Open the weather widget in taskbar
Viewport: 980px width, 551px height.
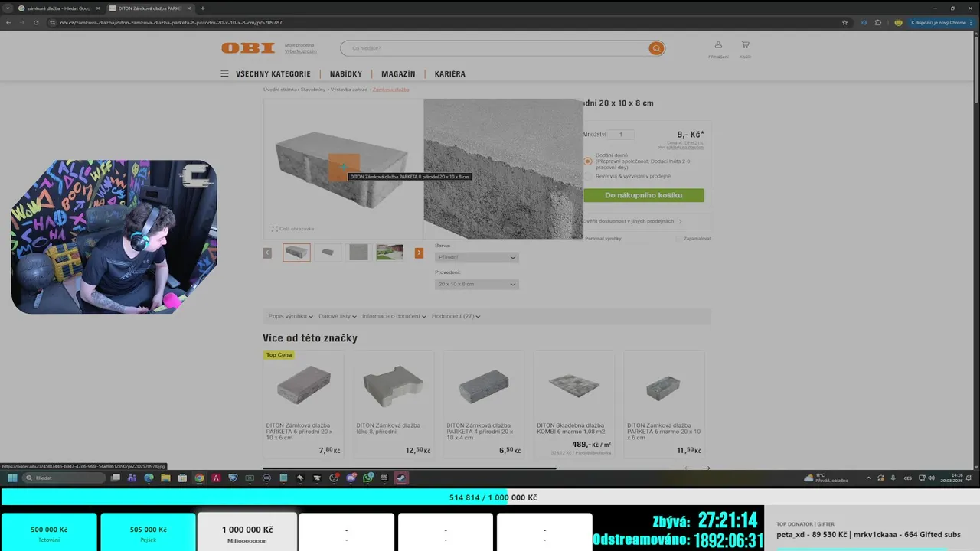click(826, 478)
